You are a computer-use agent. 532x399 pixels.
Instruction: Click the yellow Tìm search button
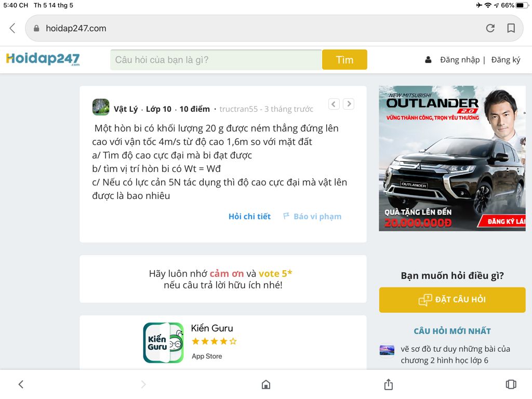click(x=344, y=60)
